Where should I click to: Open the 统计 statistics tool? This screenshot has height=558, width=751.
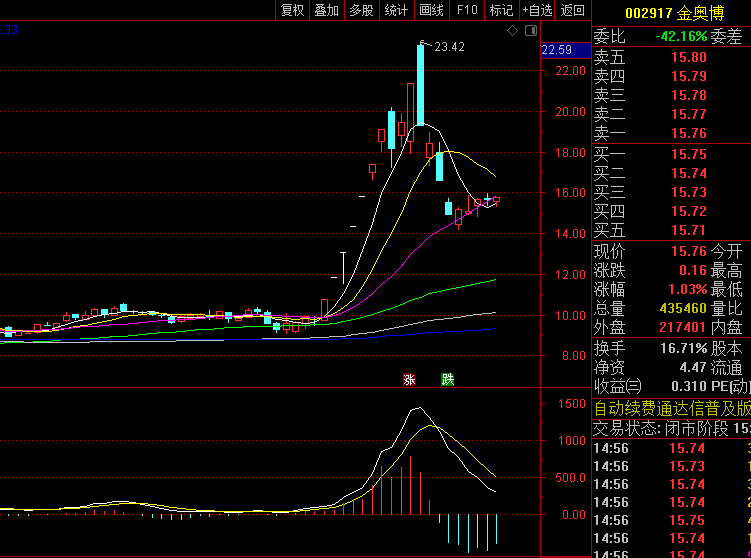point(396,11)
